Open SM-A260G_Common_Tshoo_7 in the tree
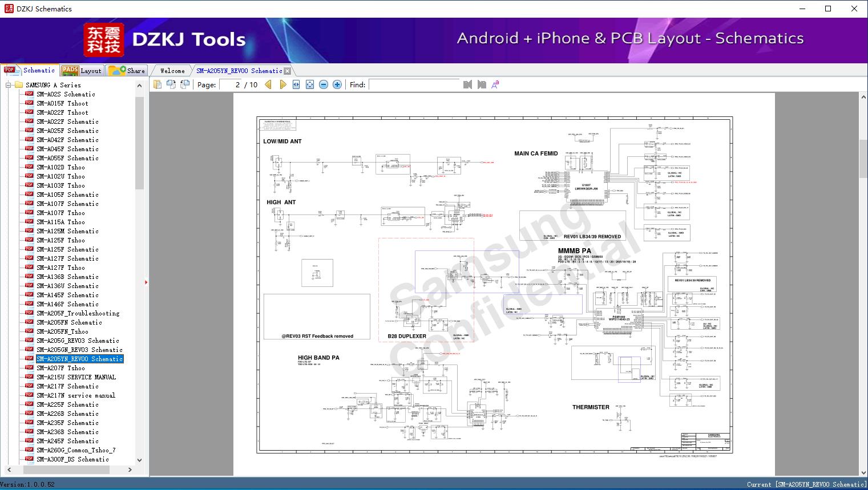Image resolution: width=868 pixels, height=490 pixels. point(76,450)
